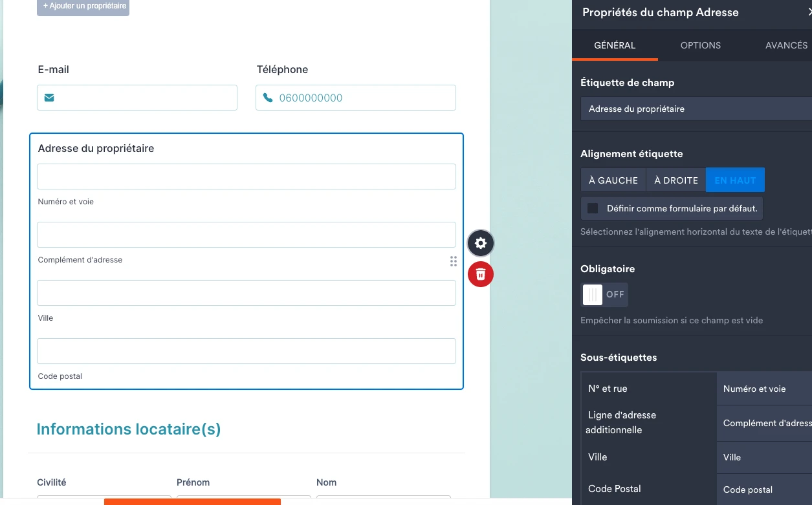The image size is (812, 505).
Task: Click the phone icon in Téléphone field
Action: pyautogui.click(x=267, y=97)
